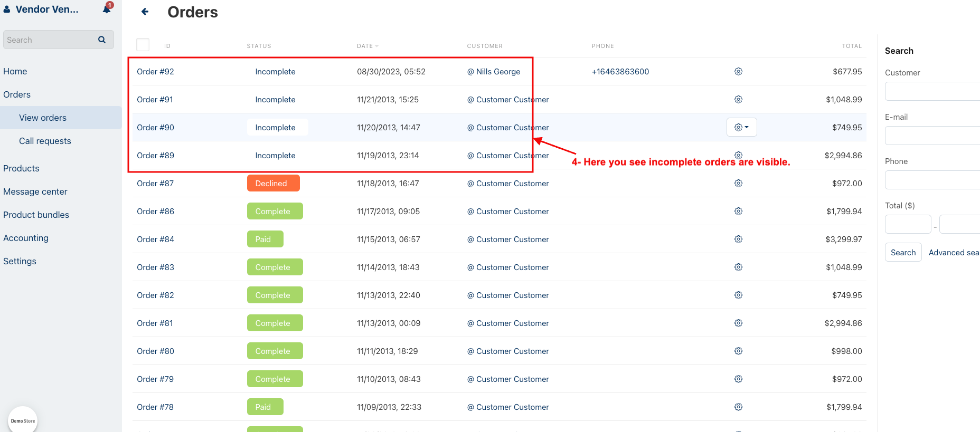The width and height of the screenshot is (980, 432).
Task: Change Paid status of Order #78
Action: [x=265, y=407]
